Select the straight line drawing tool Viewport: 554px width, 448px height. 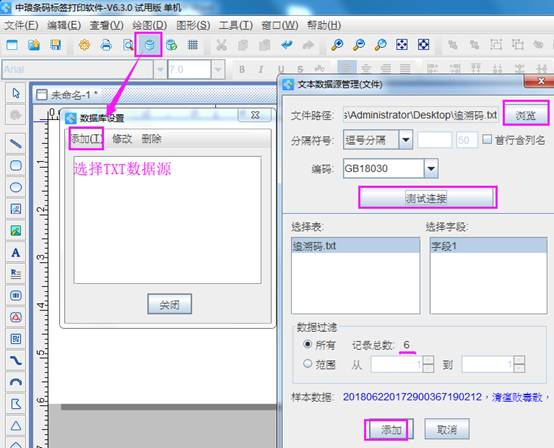[16, 143]
